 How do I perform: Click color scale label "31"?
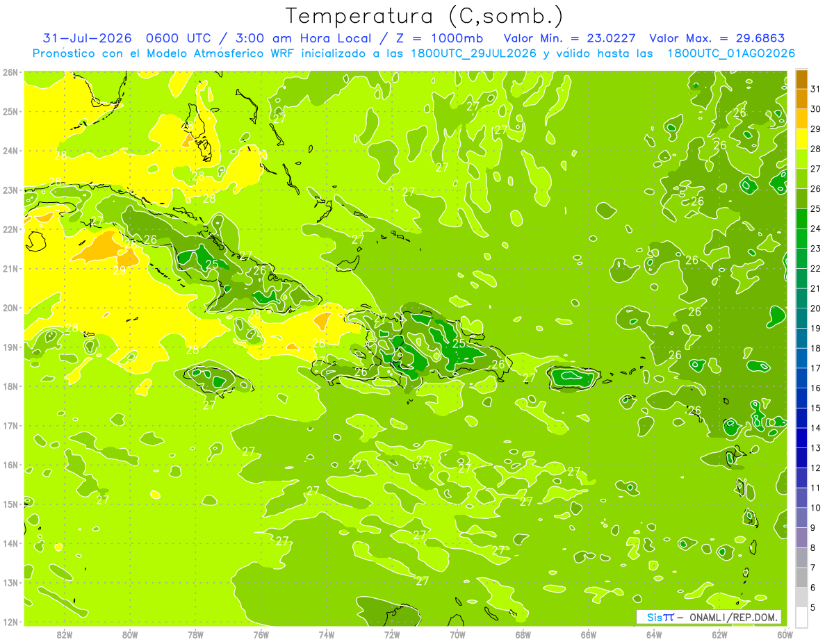click(816, 88)
